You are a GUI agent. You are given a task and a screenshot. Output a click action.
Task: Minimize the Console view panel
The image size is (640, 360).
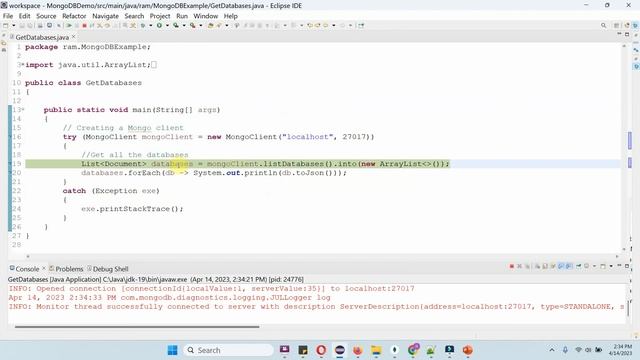pos(619,266)
